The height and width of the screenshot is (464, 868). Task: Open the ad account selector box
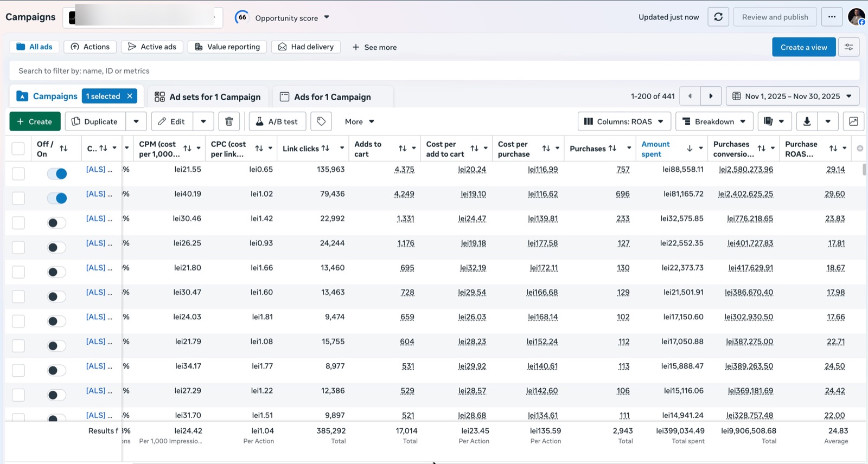[143, 17]
